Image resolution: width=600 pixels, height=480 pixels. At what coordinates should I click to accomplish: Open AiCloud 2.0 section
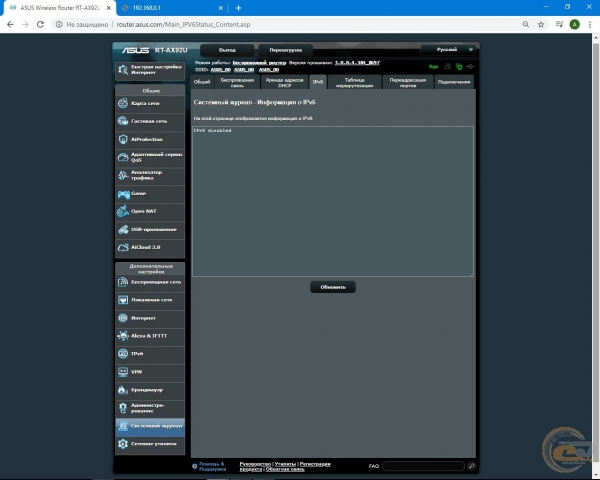[149, 246]
